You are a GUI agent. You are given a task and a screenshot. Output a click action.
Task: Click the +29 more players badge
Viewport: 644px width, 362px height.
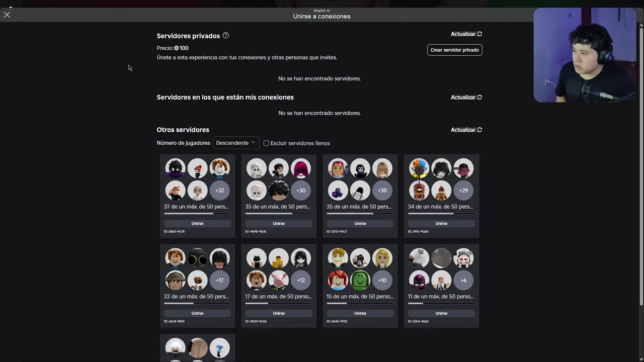464,191
